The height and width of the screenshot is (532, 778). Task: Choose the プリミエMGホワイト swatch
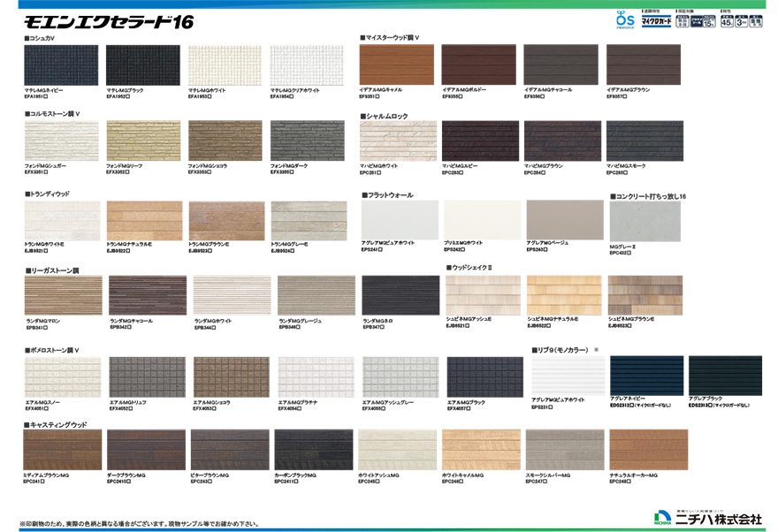483,220
